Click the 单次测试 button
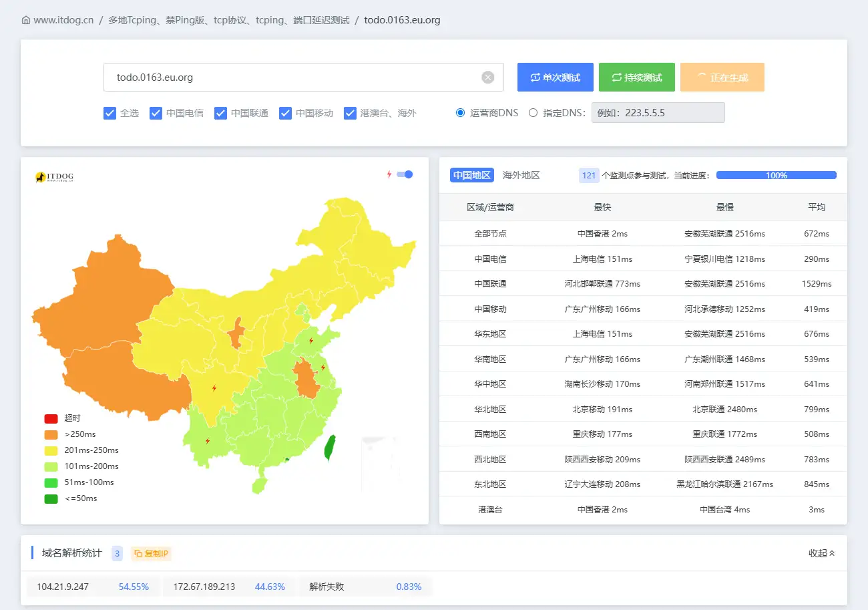The height and width of the screenshot is (610, 868). [556, 78]
